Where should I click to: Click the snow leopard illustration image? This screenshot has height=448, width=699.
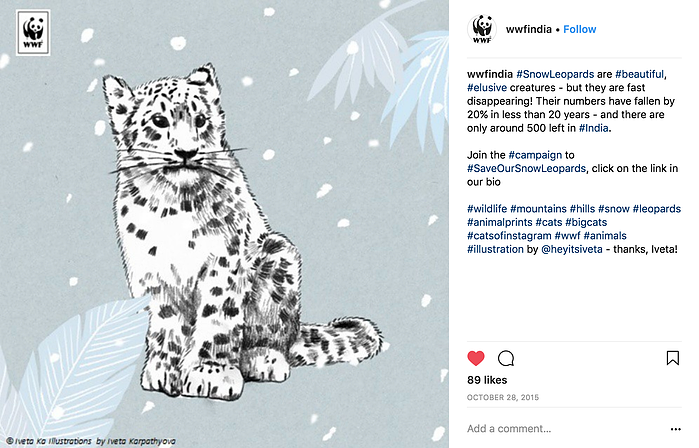(224, 224)
